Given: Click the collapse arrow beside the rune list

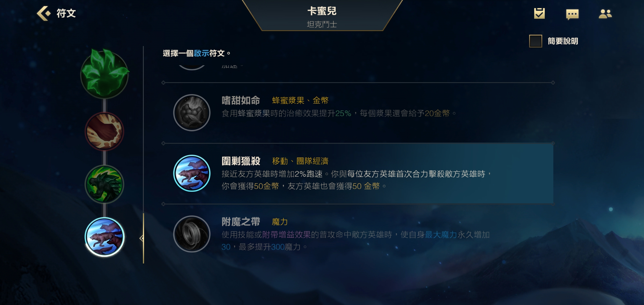Looking at the screenshot, I should (x=141, y=238).
